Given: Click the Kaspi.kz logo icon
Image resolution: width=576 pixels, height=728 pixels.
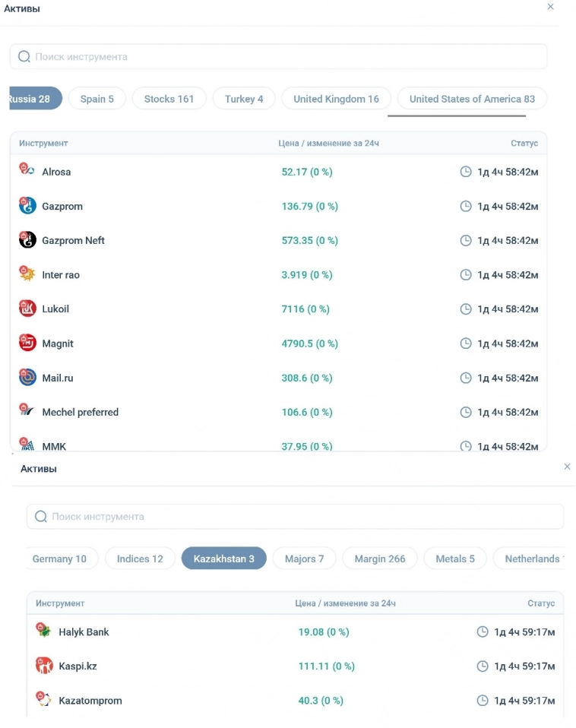Looking at the screenshot, I should pos(44,666).
